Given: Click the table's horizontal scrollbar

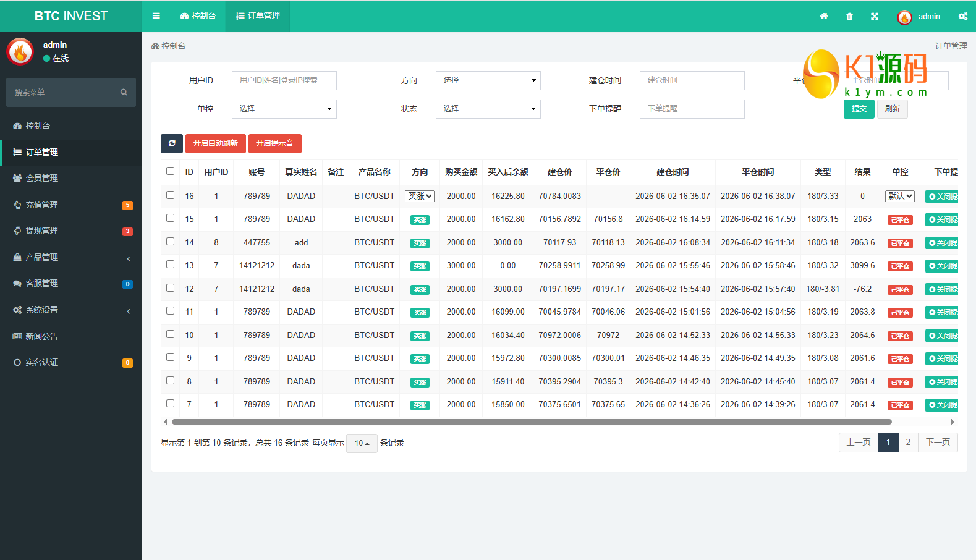Looking at the screenshot, I should pos(532,422).
